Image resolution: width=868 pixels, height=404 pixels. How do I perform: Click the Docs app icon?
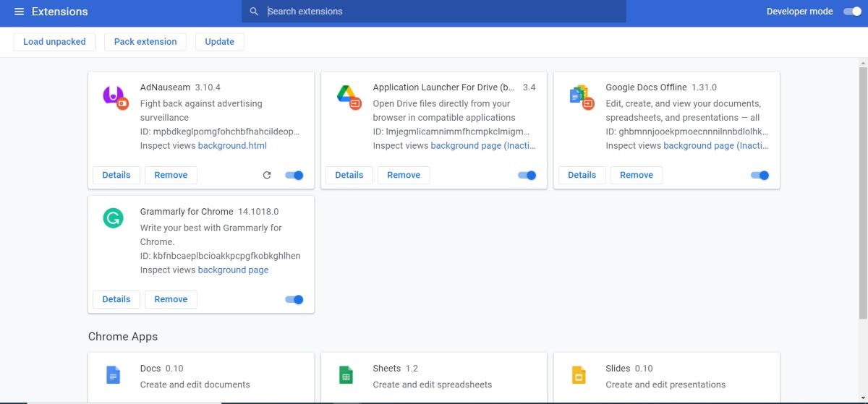113,375
